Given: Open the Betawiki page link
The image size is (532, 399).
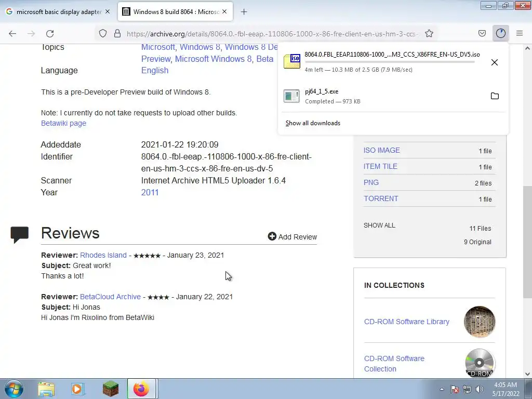Looking at the screenshot, I should (x=63, y=123).
